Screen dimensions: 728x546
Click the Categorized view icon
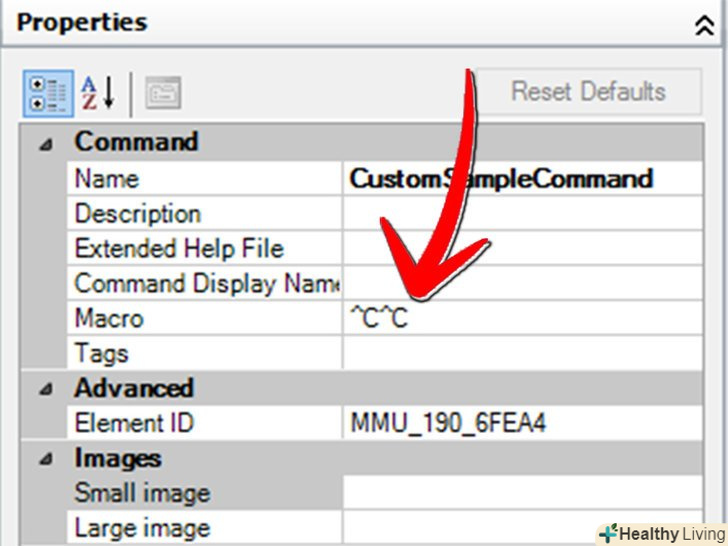pyautogui.click(x=47, y=93)
